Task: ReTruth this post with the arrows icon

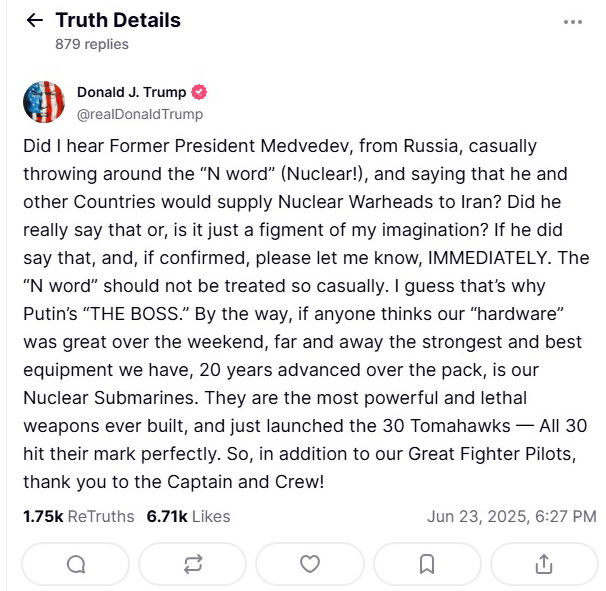Action: 193,564
